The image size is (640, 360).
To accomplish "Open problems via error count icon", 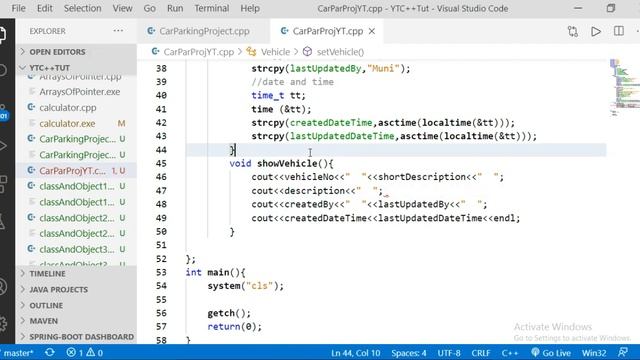I will 75,353.
